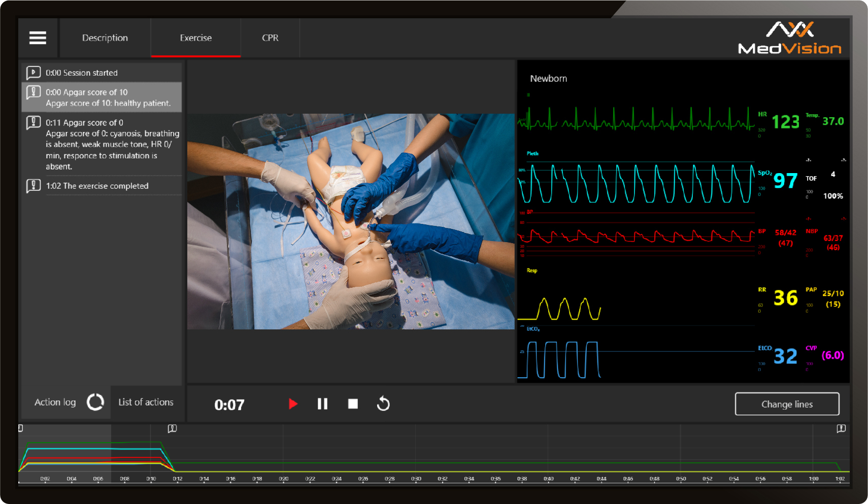The image size is (868, 504).
Task: Click the Change lines button
Action: click(x=787, y=404)
